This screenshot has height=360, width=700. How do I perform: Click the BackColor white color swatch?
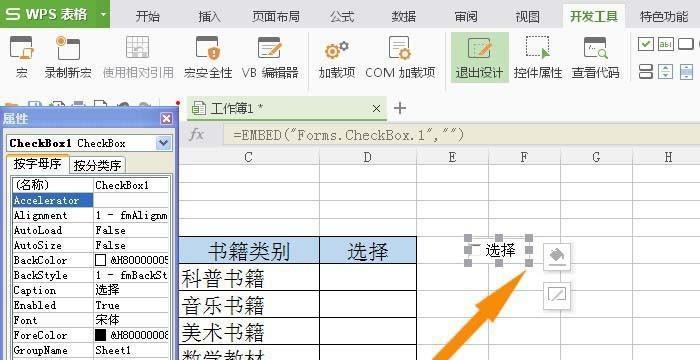click(100, 260)
